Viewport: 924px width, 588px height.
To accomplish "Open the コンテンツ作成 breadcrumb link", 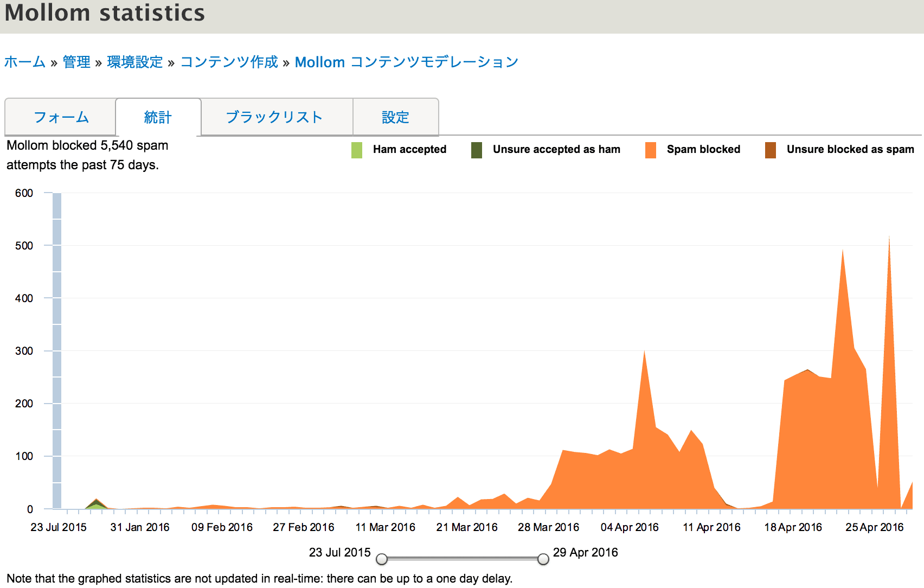I will (x=229, y=62).
